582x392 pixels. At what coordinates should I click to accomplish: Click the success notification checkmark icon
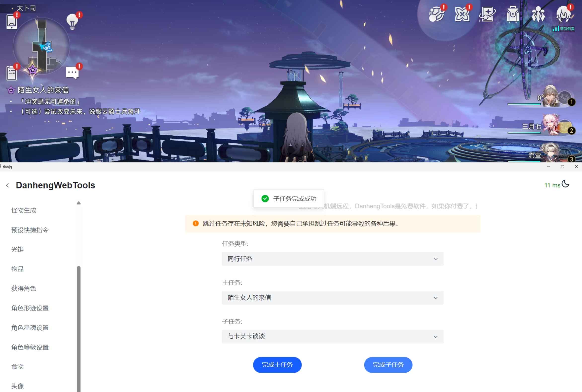pyautogui.click(x=265, y=198)
